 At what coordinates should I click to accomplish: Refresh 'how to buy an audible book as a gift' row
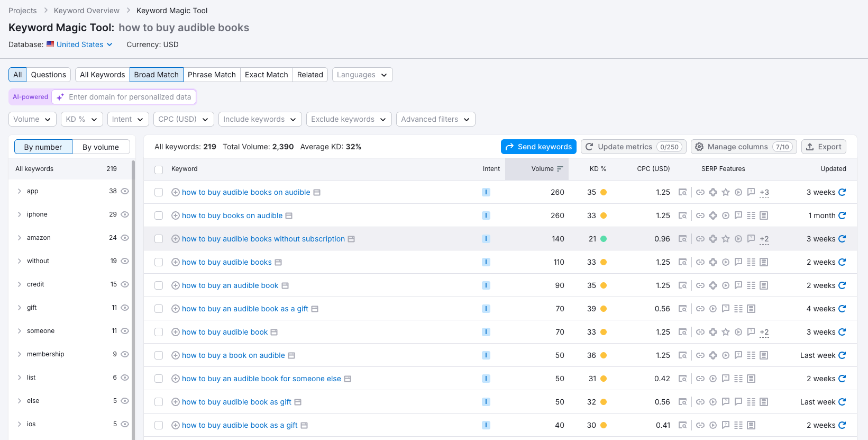click(x=842, y=309)
